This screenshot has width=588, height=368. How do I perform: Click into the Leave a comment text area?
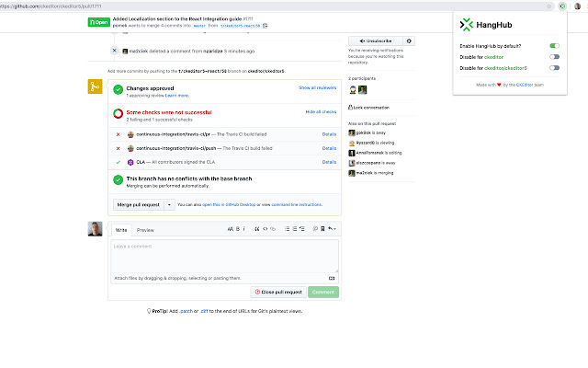click(224, 256)
